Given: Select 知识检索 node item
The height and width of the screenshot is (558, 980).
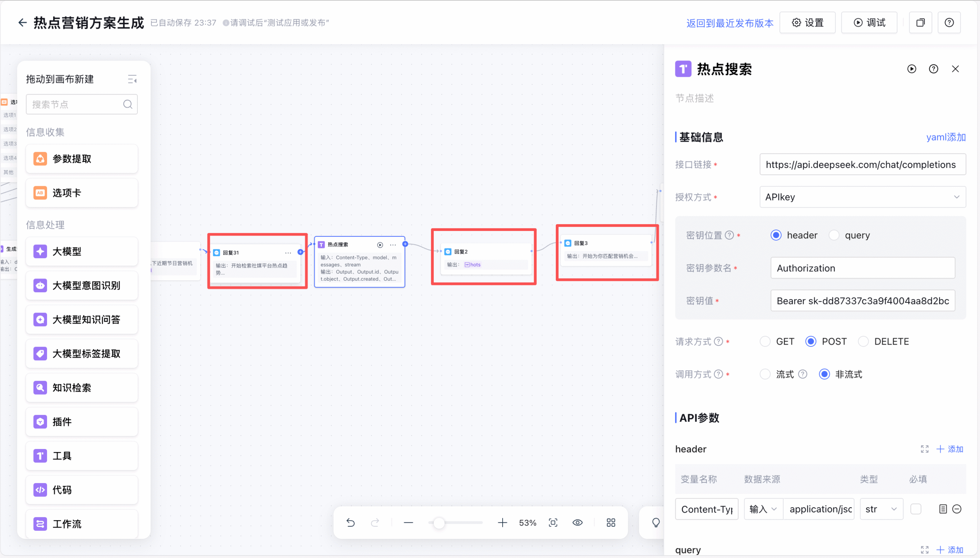Looking at the screenshot, I should [82, 387].
